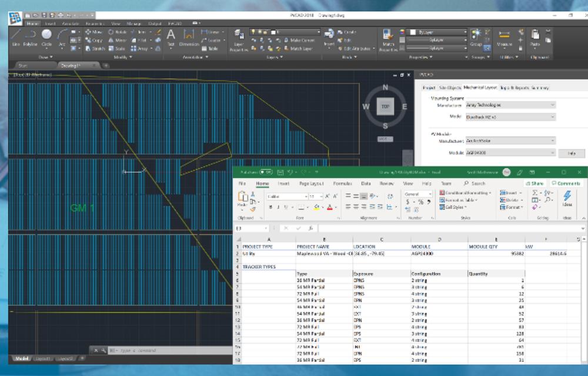Select the Circle drawing tool
This screenshot has width=588, height=376.
point(46,38)
